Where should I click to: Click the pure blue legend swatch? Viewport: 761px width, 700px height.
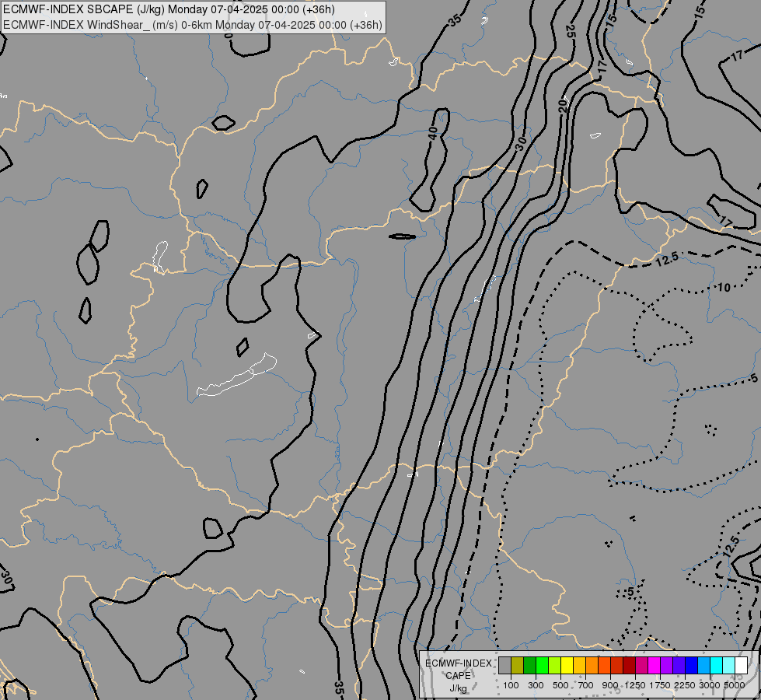691,666
